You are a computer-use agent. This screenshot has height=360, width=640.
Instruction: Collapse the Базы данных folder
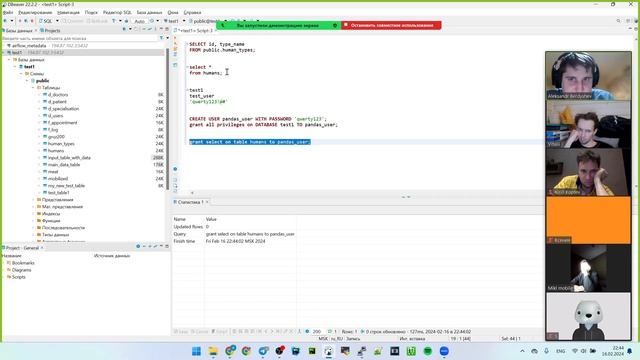[x=10, y=60]
